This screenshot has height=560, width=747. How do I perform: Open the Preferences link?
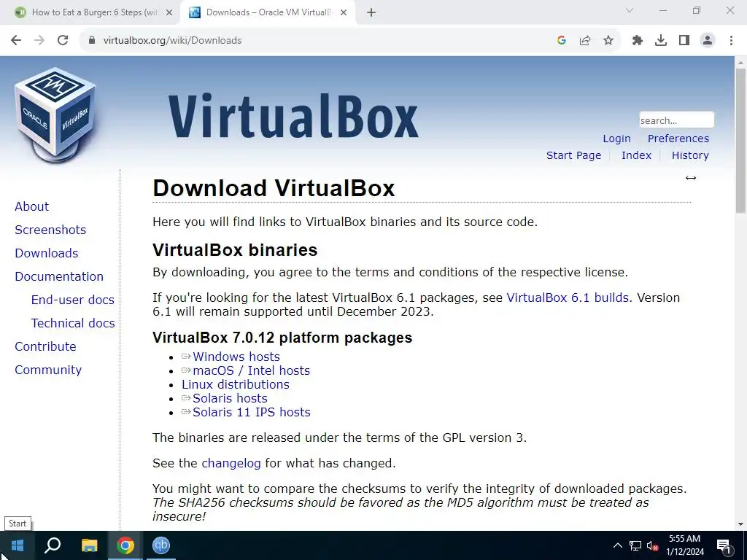pos(678,139)
